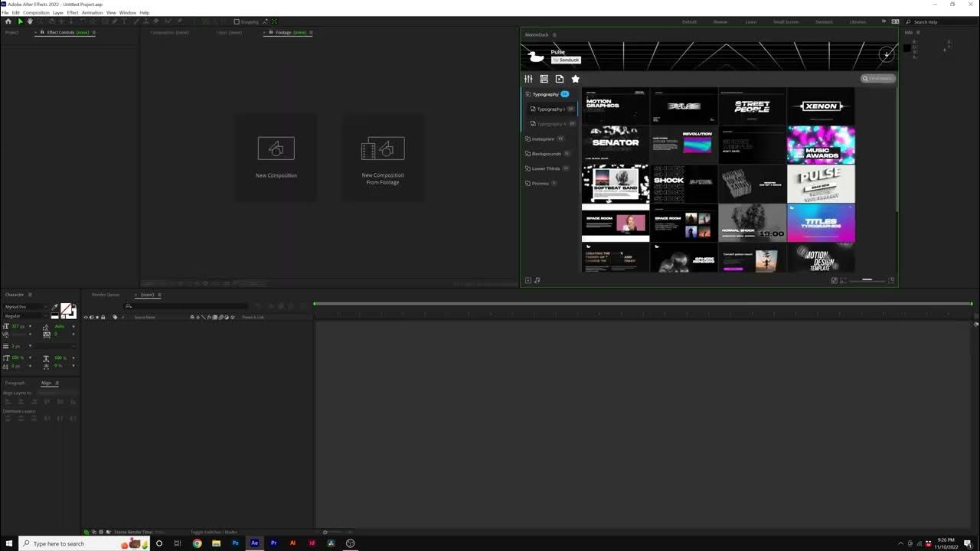Image resolution: width=980 pixels, height=551 pixels.
Task: Open Premiere Pro from the taskbar
Action: (273, 543)
